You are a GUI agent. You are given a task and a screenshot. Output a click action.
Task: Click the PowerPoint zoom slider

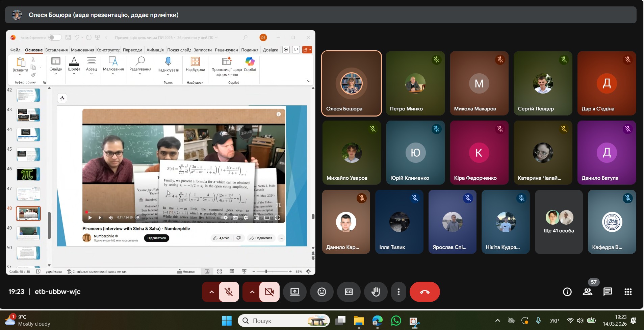pos(266,272)
